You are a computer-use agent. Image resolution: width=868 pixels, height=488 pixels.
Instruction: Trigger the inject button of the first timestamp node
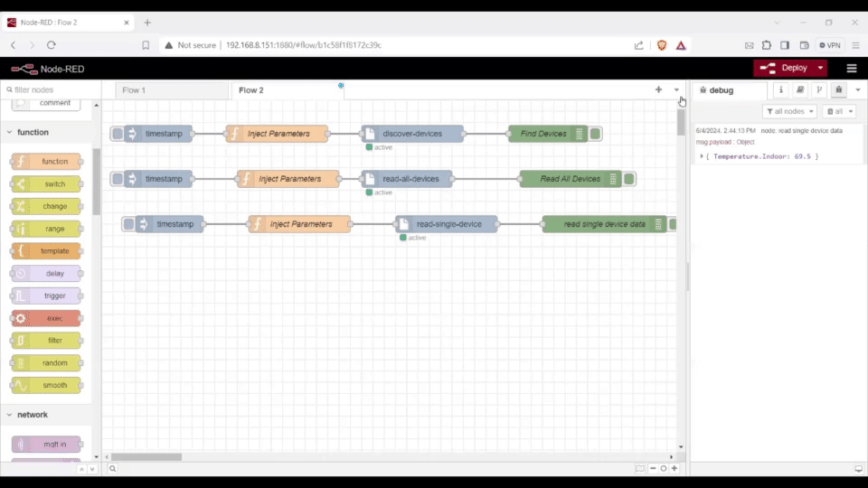coord(118,134)
